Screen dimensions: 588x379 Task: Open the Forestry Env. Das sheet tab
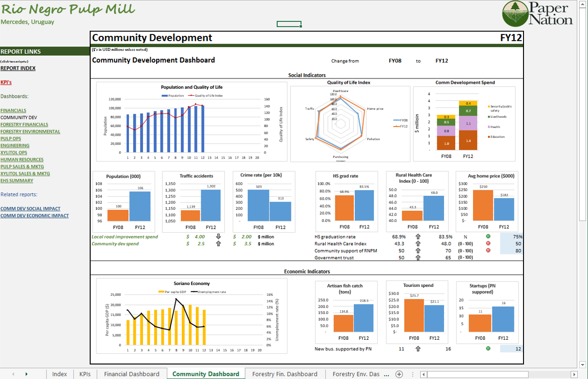click(356, 374)
